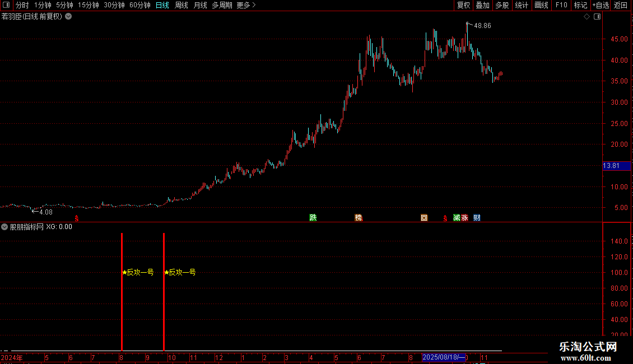Click the diamond icon above the chart
This screenshot has height=364, width=633.
(587, 17)
